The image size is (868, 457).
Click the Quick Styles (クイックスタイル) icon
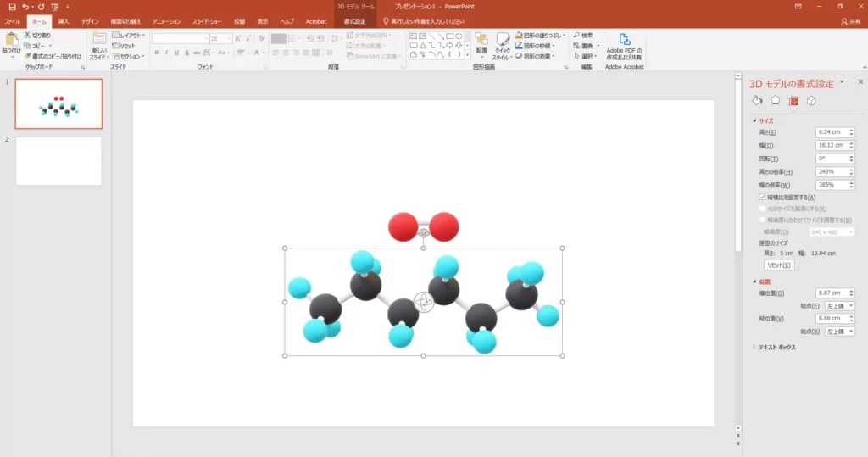(502, 43)
